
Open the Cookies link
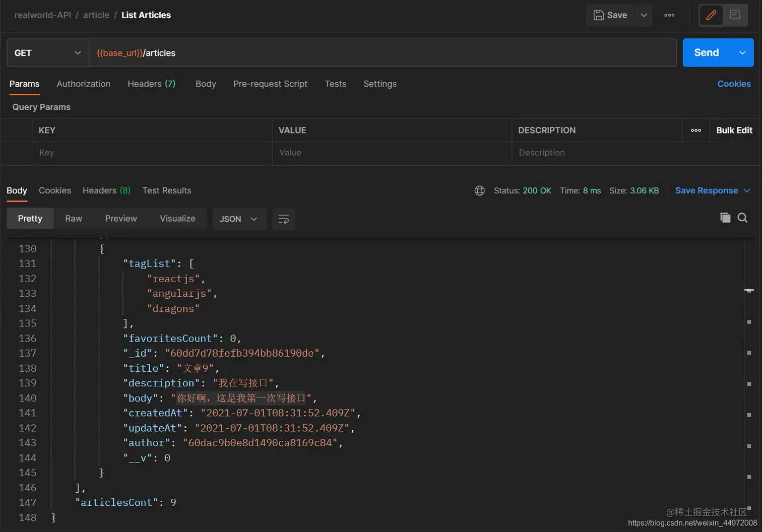point(734,84)
